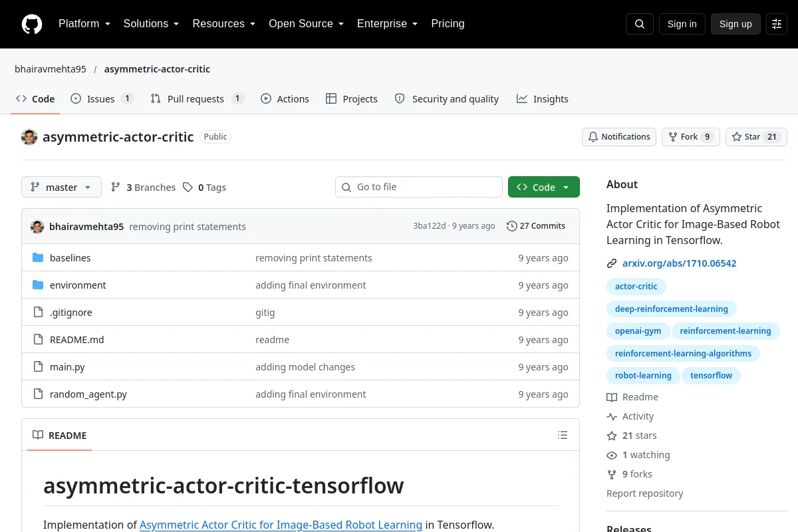Open the reinforcement-learning topic tag
Screen dimensions: 798x532
[725, 331]
